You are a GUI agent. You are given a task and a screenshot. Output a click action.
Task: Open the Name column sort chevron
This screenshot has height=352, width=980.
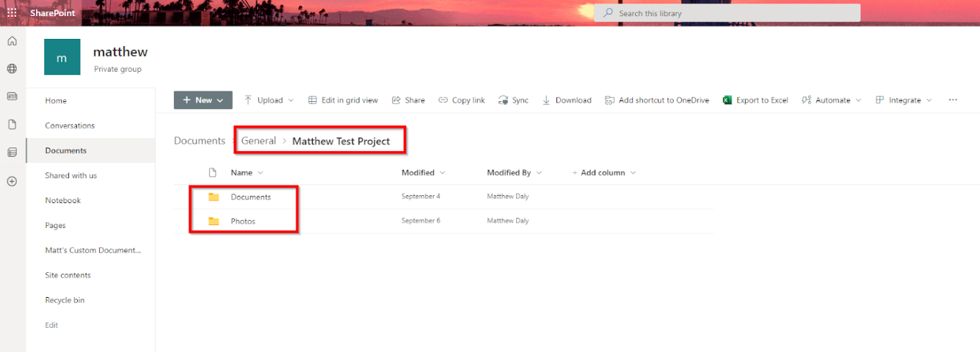point(261,173)
